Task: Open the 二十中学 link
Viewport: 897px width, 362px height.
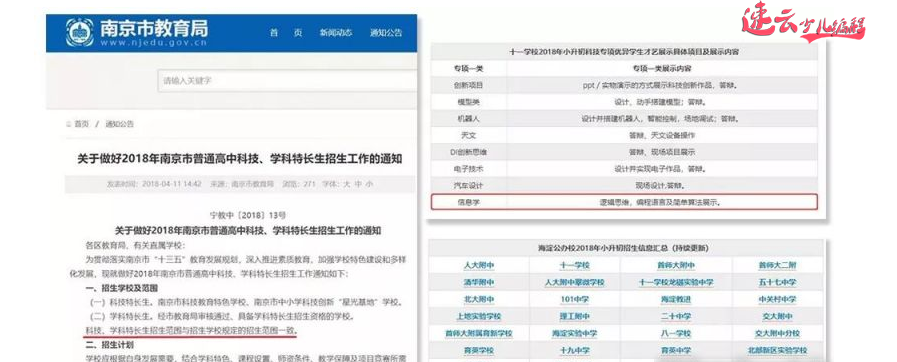Action: point(675,316)
